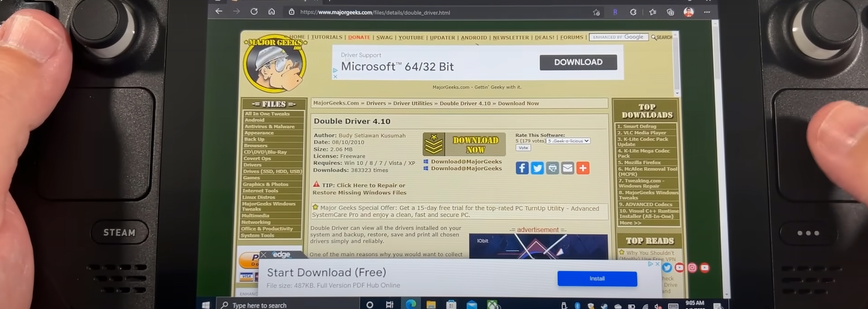Open the browser home icon
Viewport: 868px width, 309px height.
[272, 12]
